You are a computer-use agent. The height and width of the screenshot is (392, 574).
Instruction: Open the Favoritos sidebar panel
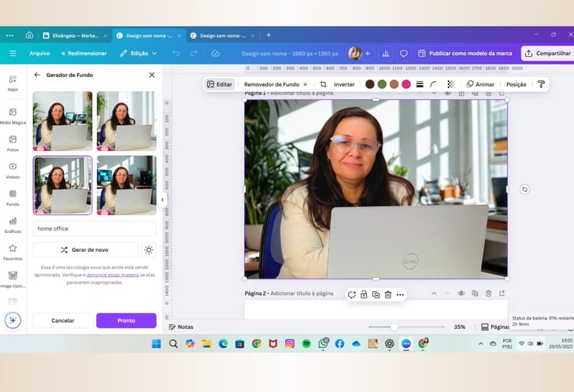13,252
